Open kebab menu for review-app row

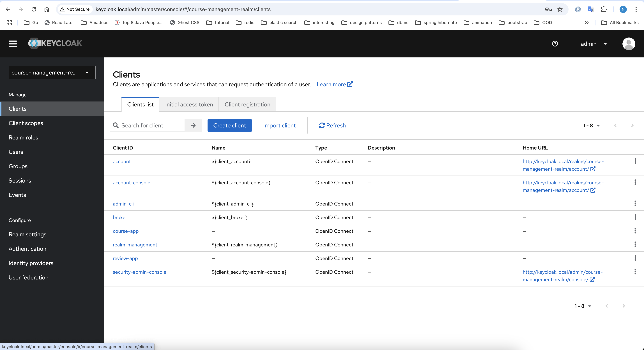[635, 258]
